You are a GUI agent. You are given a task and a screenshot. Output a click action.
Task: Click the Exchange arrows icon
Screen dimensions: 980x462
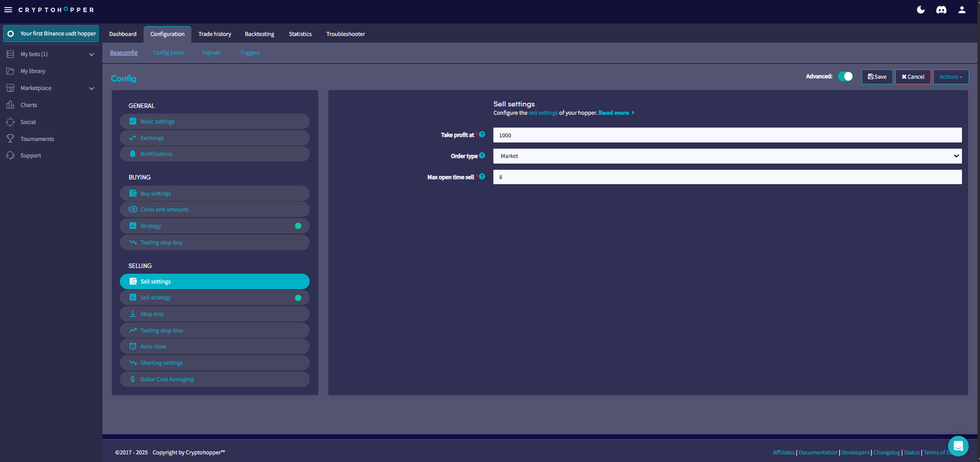[x=133, y=138]
